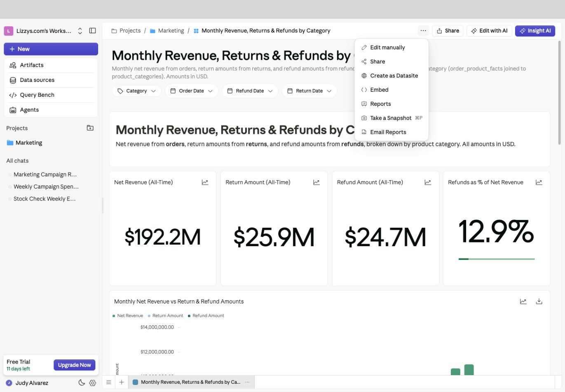Click the New button
565x392 pixels.
click(51, 49)
